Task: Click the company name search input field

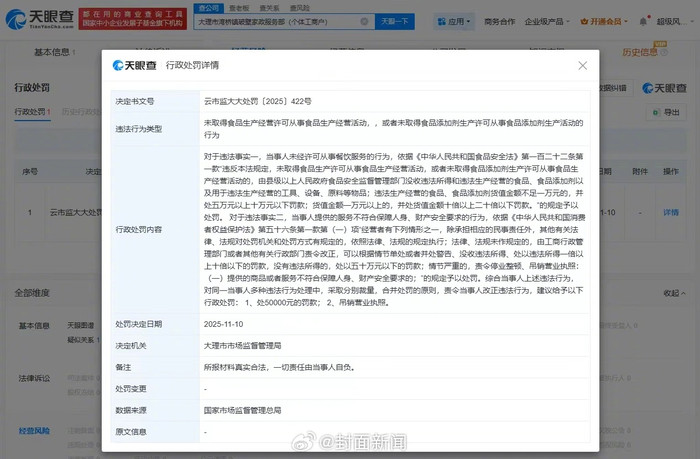Action: [x=280, y=20]
